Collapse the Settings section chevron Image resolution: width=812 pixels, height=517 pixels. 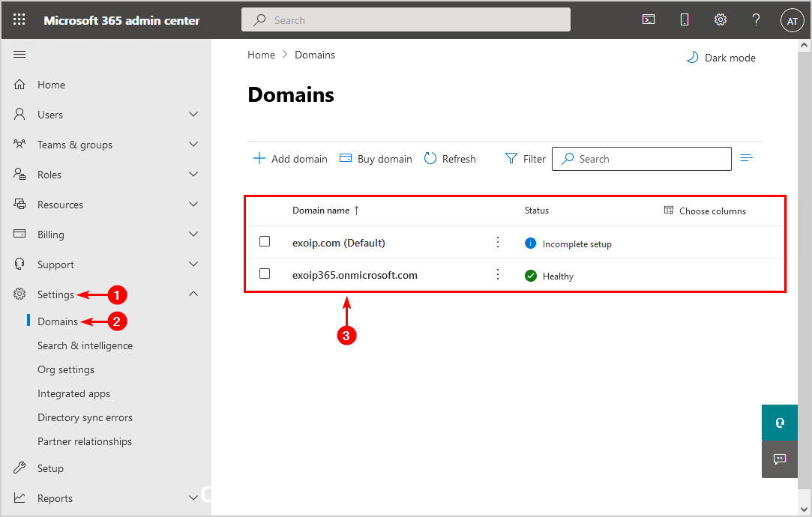click(x=193, y=294)
